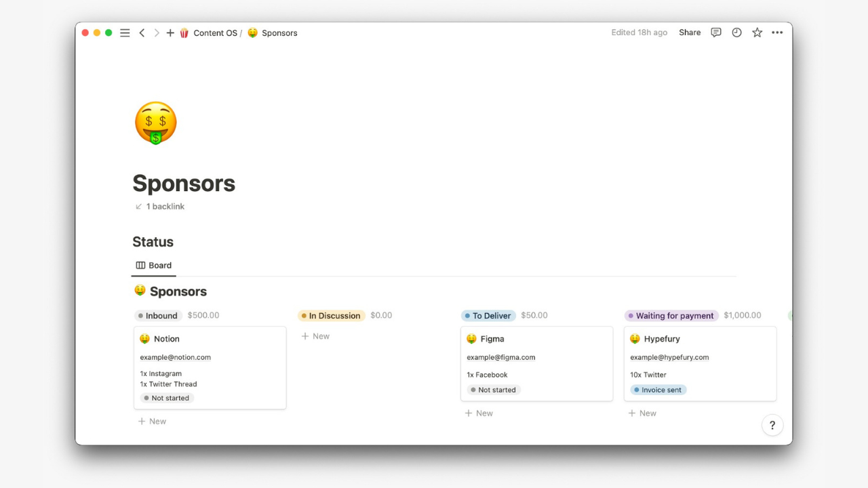Open the help question mark button
The image size is (868, 488).
coord(772,426)
